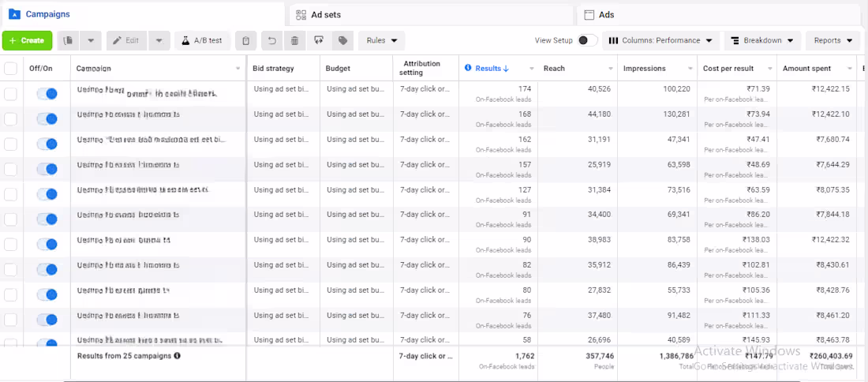Viewport: 868px width, 382px height.
Task: Turn off the campaign with 76 results
Action: (47, 320)
